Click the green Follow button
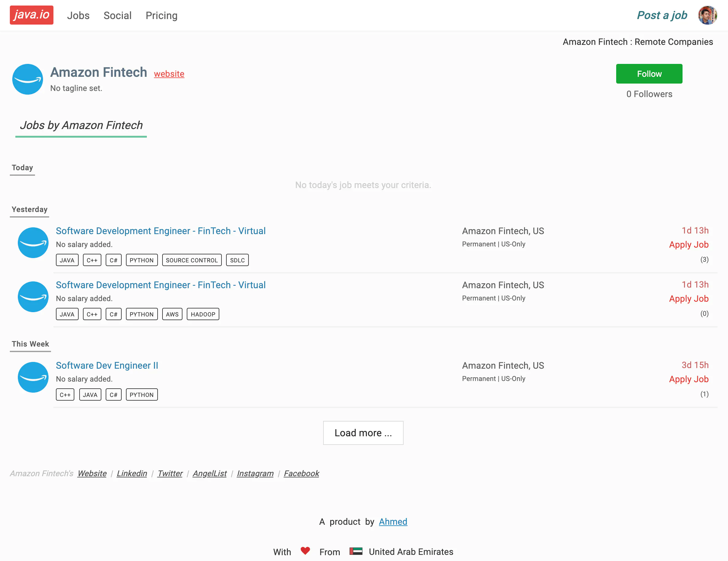 [x=649, y=74]
